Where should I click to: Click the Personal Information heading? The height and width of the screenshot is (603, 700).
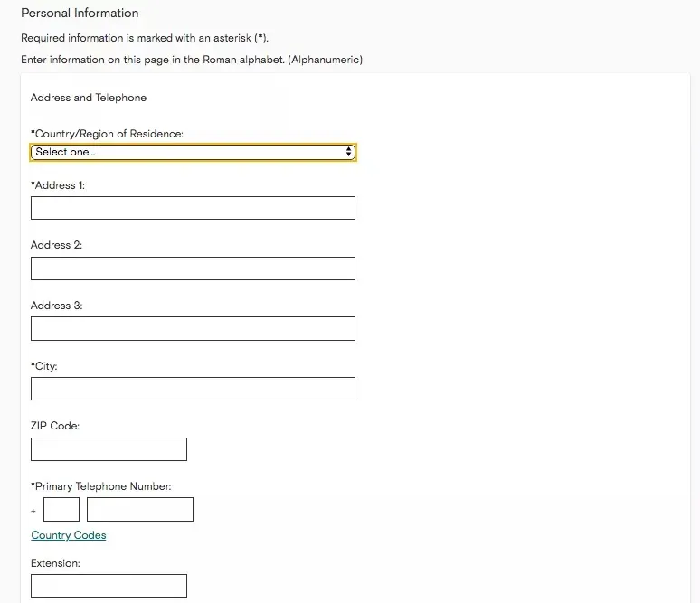click(x=80, y=14)
